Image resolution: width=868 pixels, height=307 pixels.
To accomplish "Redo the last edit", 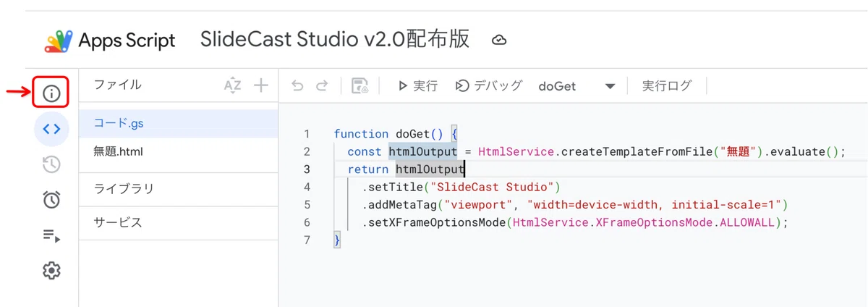I will (x=322, y=86).
